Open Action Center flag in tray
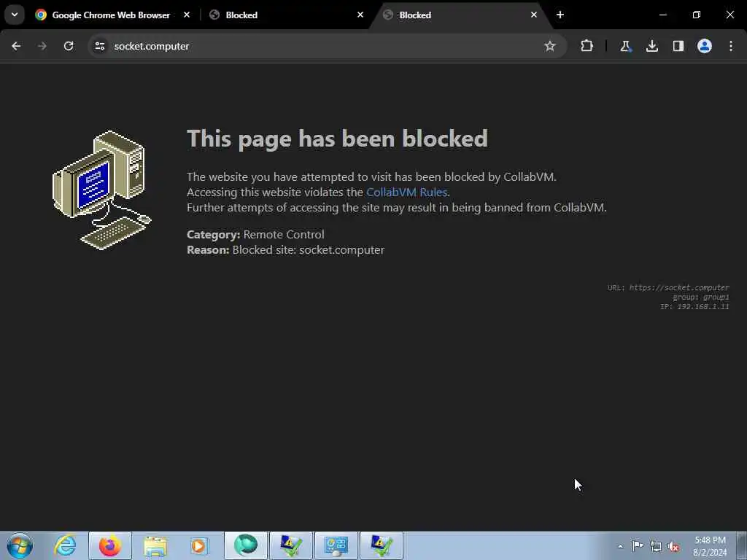This screenshot has height=560, width=747. tap(638, 545)
